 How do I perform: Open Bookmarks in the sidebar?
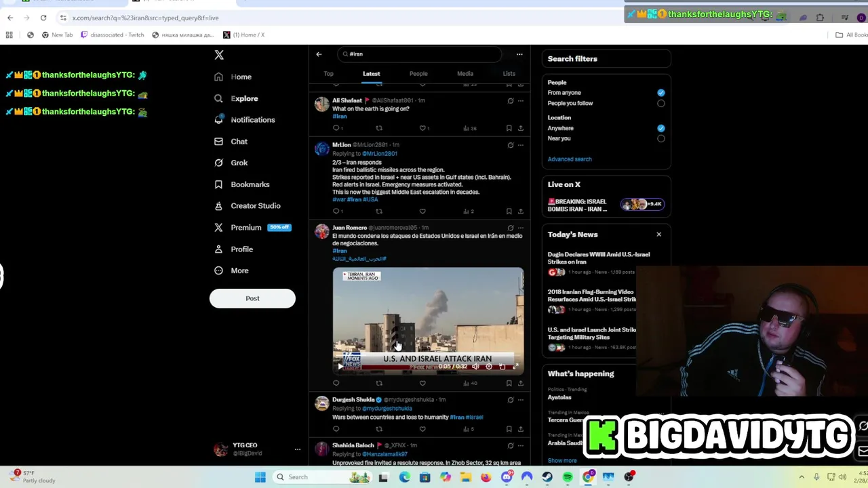point(241,184)
